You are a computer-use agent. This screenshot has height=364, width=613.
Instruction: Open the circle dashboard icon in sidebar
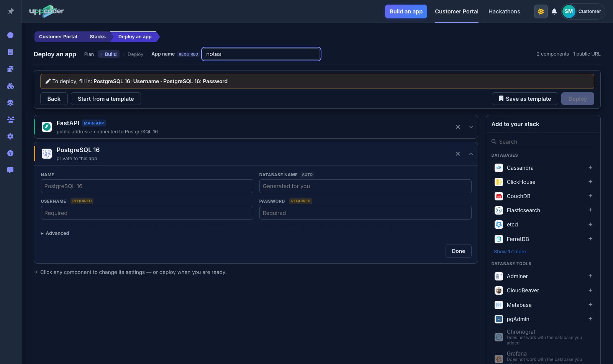[x=10, y=35]
